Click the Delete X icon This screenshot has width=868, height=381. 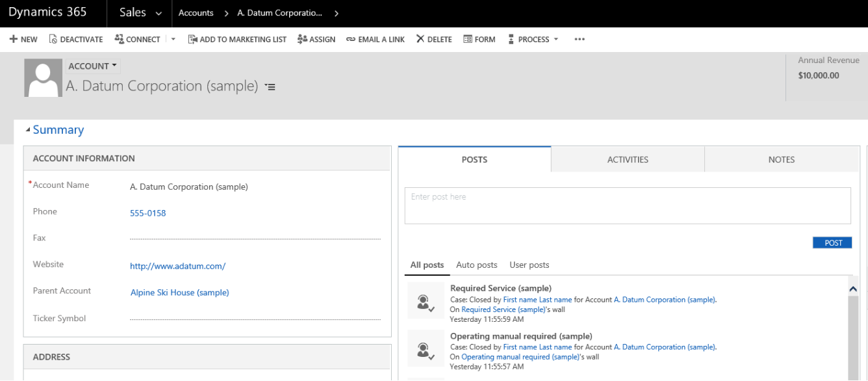click(x=420, y=40)
